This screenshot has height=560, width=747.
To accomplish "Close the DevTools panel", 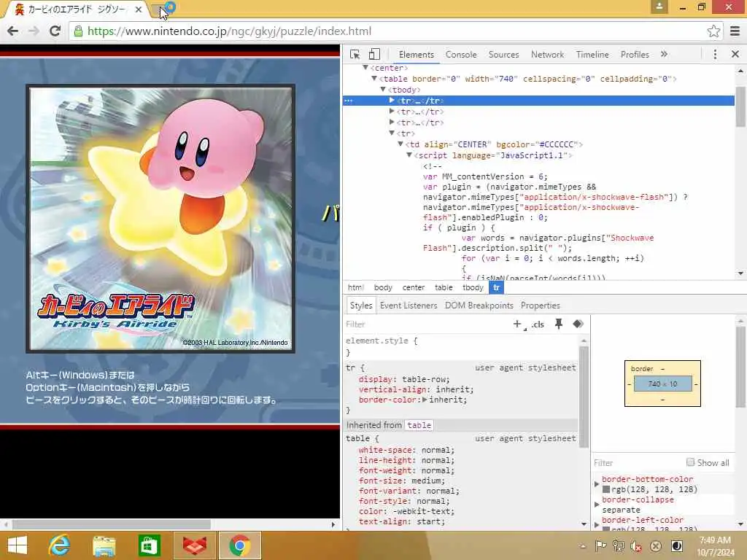I will tap(735, 54).
